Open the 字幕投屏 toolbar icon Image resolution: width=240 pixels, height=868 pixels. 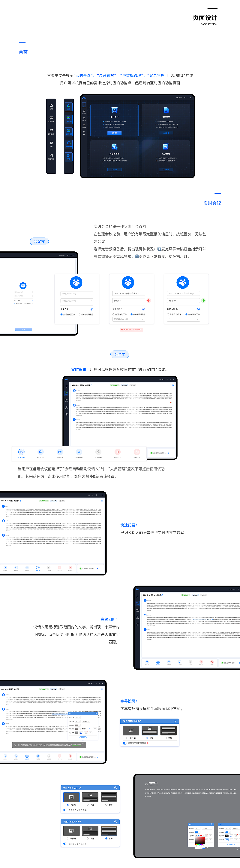pos(60,452)
